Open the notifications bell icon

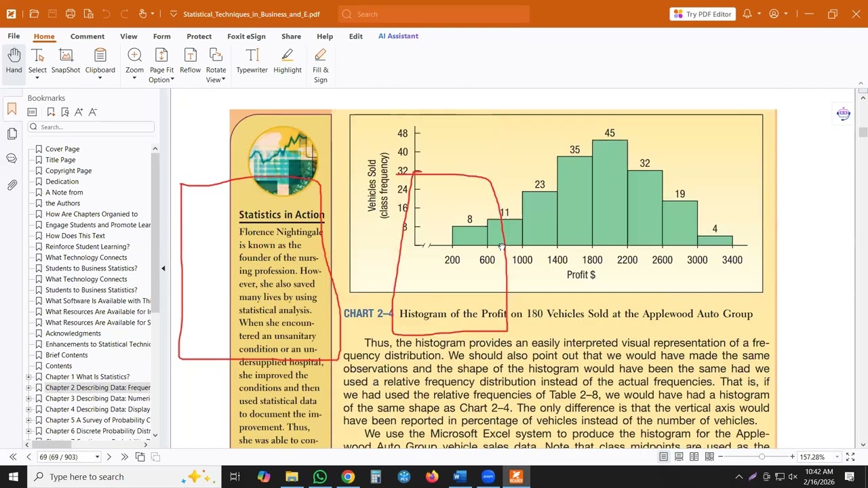coord(747,14)
